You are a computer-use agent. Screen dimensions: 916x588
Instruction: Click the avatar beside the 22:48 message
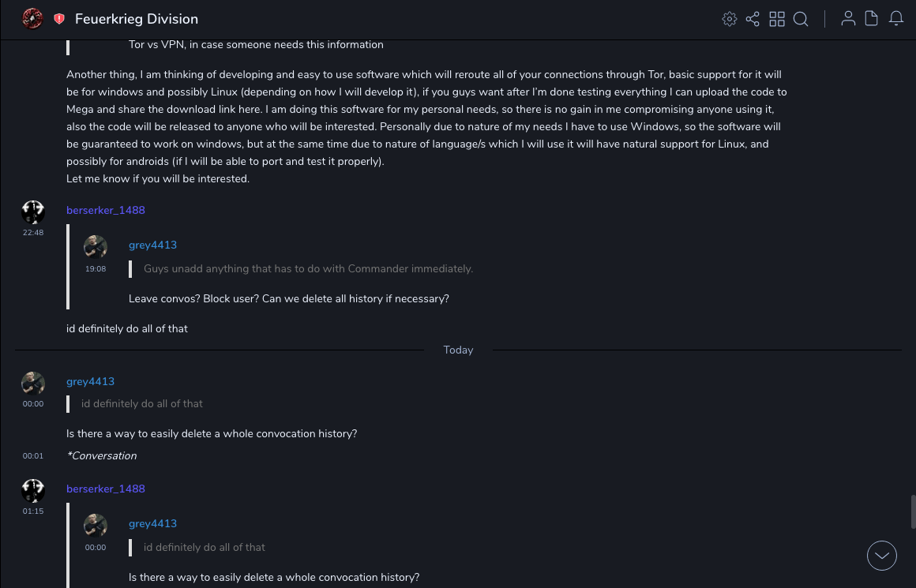coord(33,212)
